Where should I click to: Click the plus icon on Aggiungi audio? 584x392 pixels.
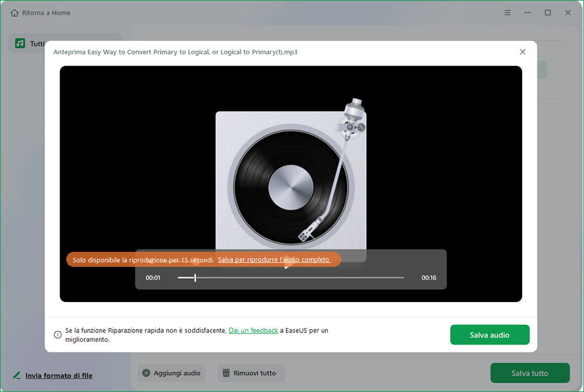(147, 373)
